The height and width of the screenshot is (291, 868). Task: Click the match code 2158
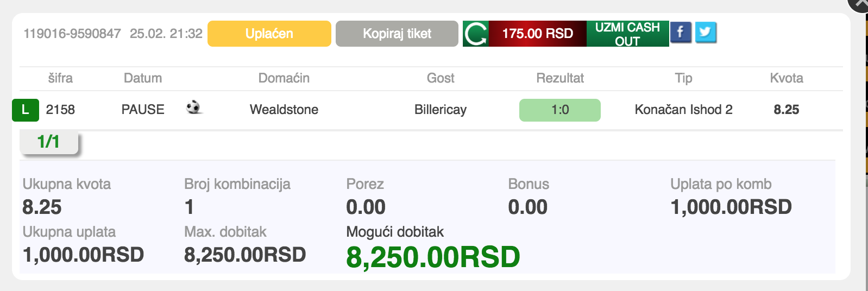coord(60,110)
